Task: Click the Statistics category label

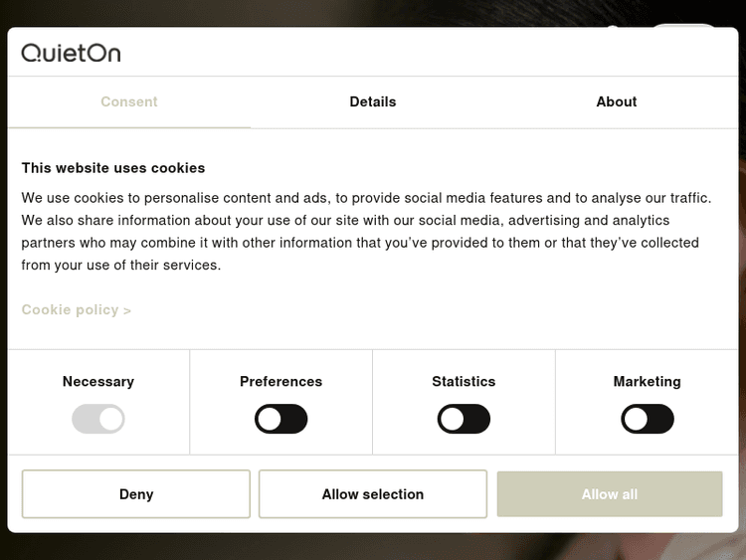Action: (x=464, y=381)
